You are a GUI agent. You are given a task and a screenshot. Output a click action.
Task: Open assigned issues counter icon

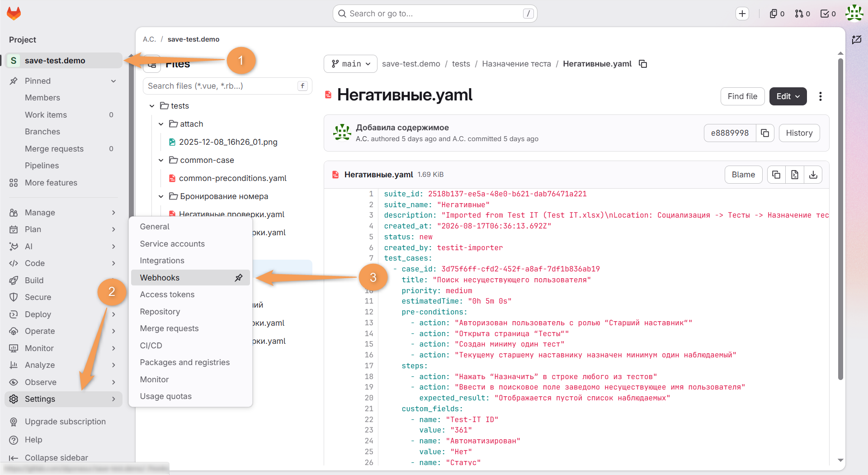[x=777, y=14]
